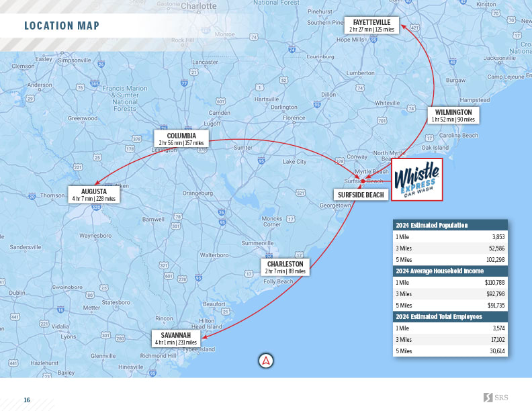Click the SRS logo in footer
The height and width of the screenshot is (411, 532).
(x=496, y=398)
